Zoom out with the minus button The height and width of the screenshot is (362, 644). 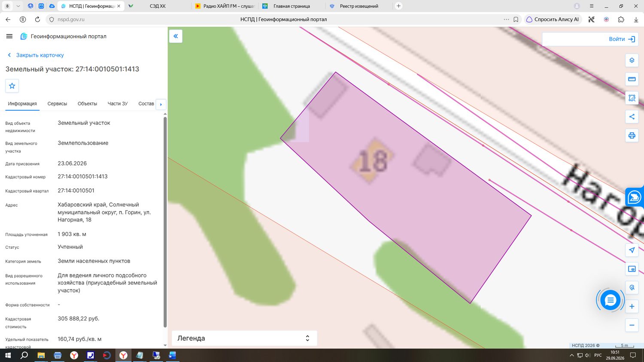coord(632,325)
